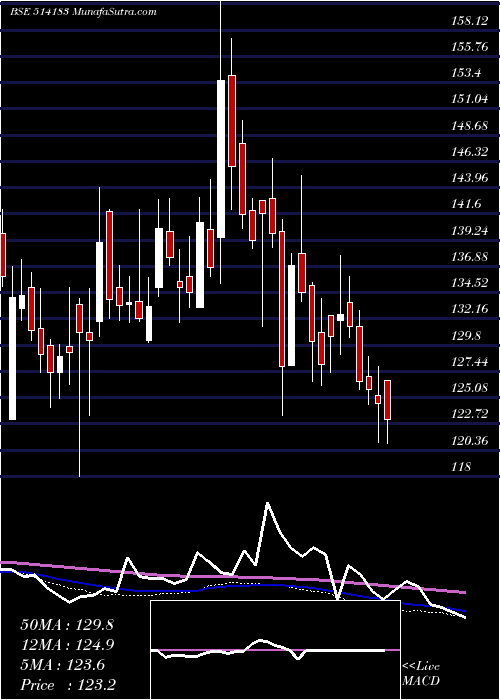Click the 151.04 price level label

[470, 99]
